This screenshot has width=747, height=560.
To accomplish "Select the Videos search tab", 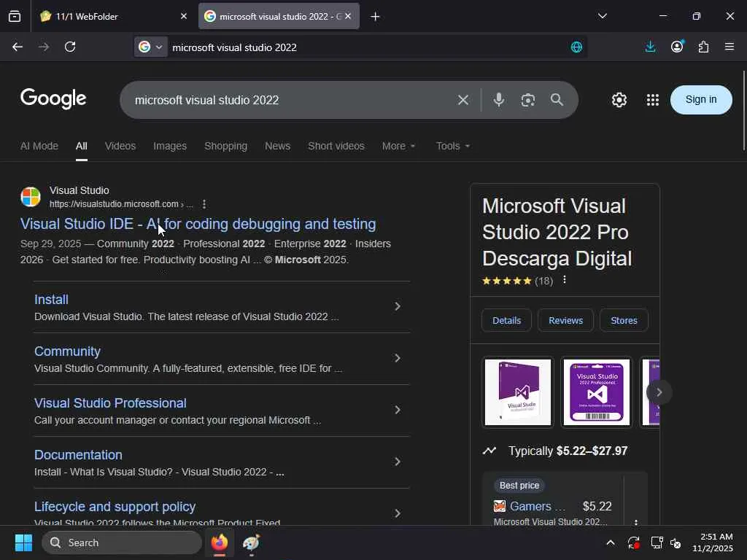I will [120, 146].
